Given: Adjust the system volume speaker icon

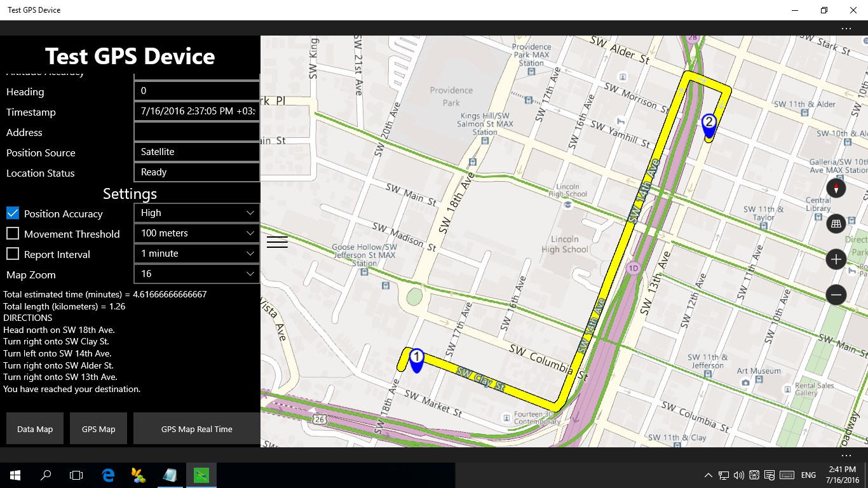Looking at the screenshot, I should [738, 475].
